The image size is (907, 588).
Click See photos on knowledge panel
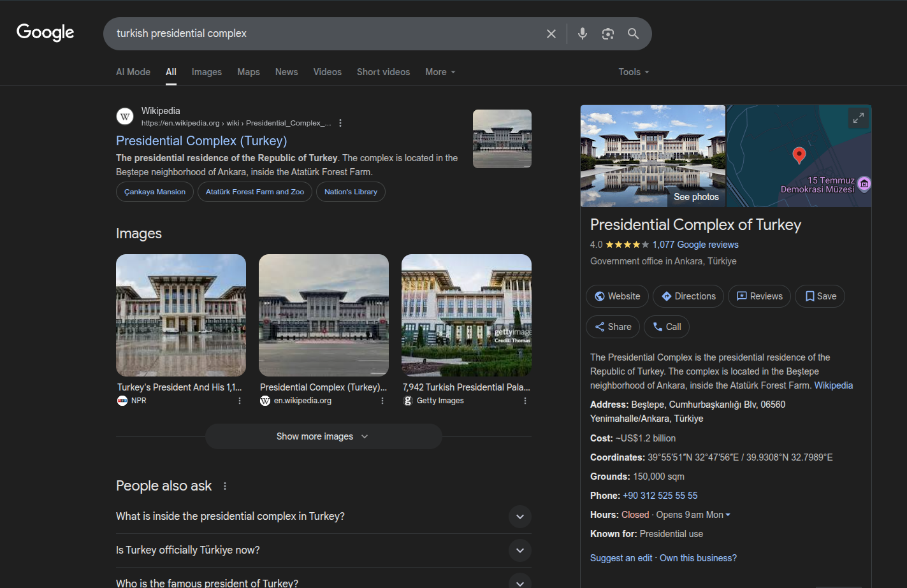696,197
